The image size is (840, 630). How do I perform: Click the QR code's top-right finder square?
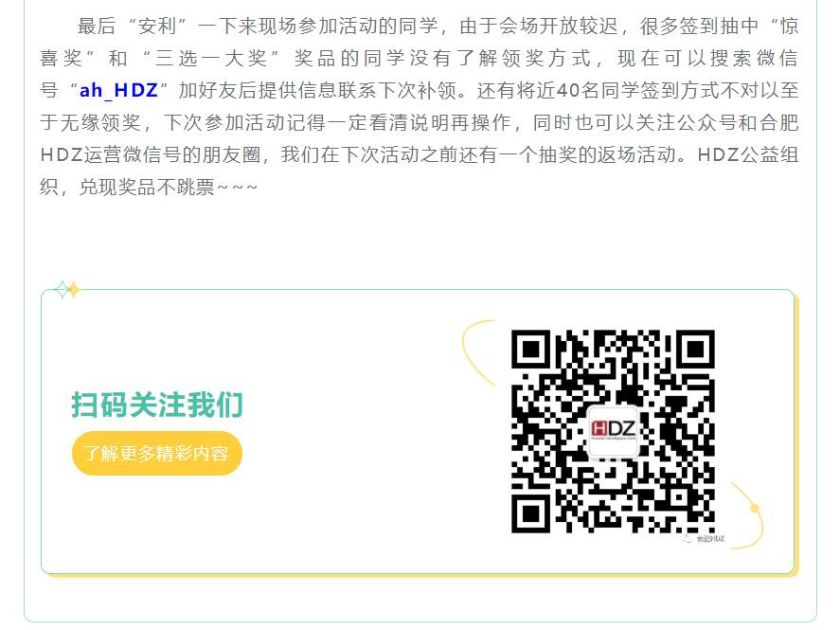coord(695,349)
